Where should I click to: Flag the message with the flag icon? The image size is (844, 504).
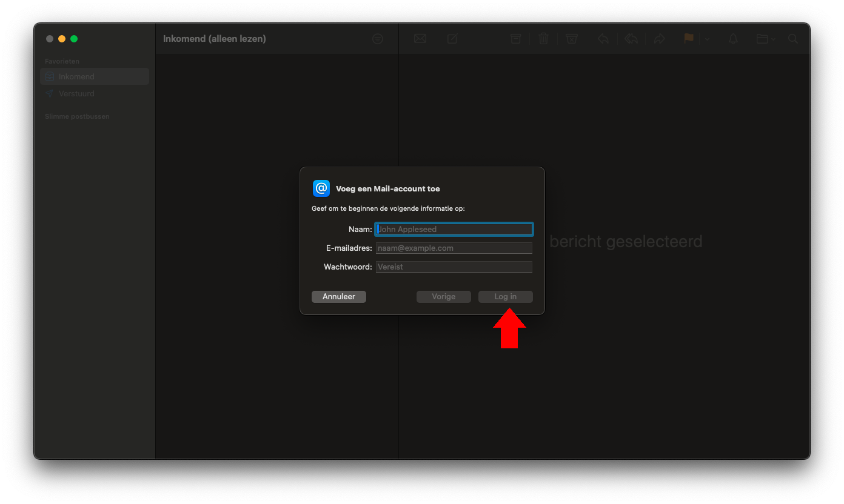[688, 38]
